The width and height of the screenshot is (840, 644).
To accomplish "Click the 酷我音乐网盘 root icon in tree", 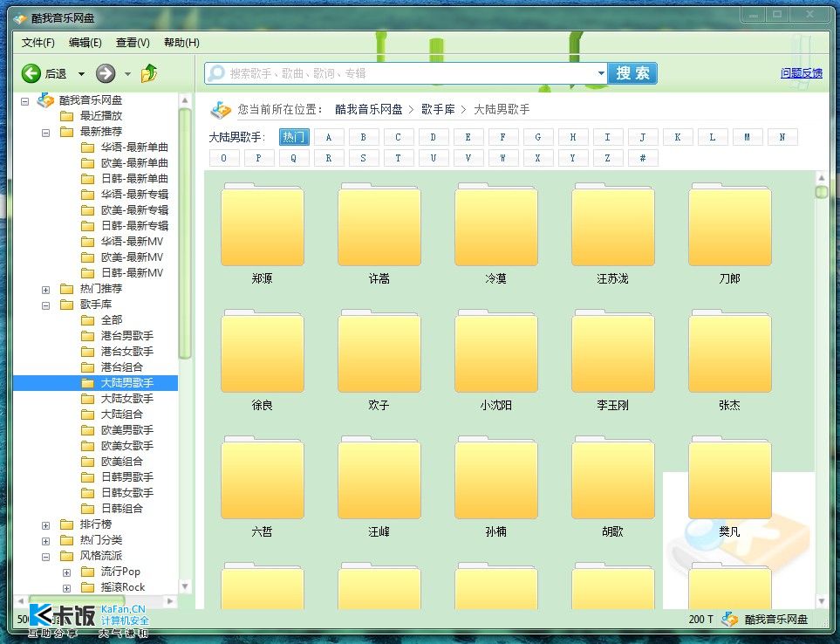I will click(45, 100).
